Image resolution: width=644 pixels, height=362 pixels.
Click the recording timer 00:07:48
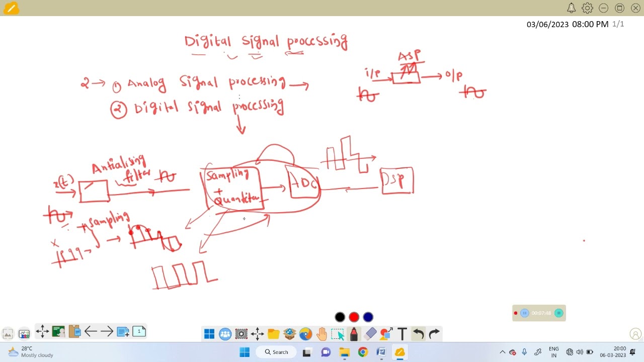pos(541,313)
